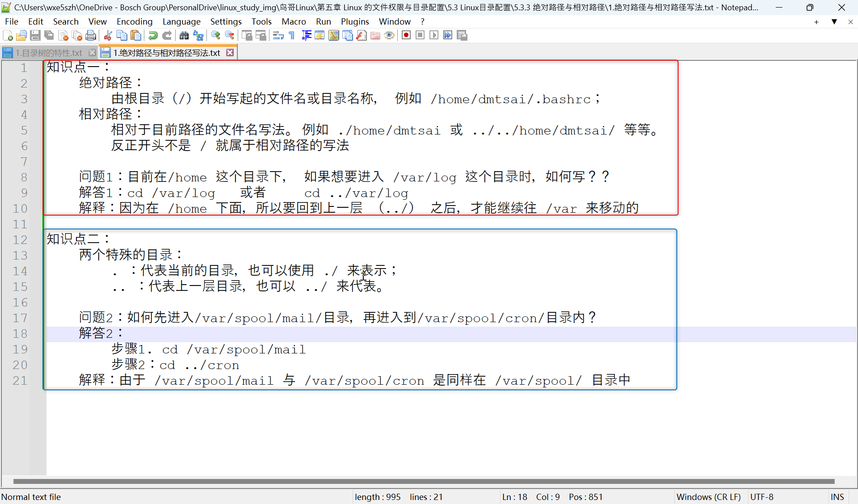Toggle the word wrap toolbar button
This screenshot has width=858, height=504.
coord(278,36)
